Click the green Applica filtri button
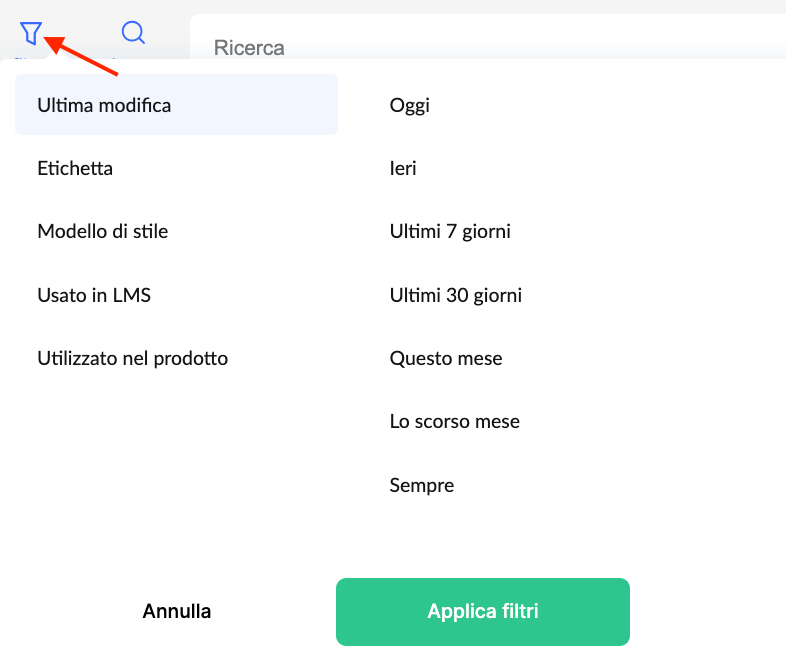Viewport: 786px width, 672px height. [x=482, y=611]
